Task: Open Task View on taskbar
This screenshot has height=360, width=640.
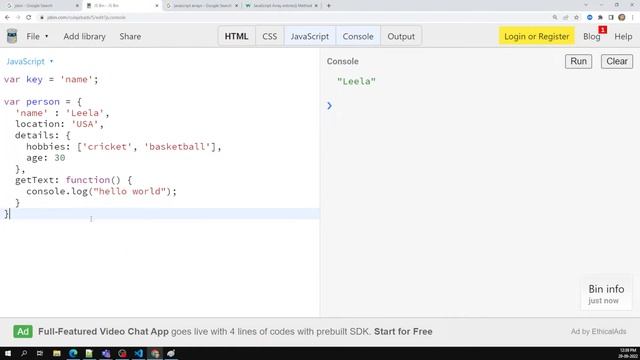Action: click(x=40, y=353)
